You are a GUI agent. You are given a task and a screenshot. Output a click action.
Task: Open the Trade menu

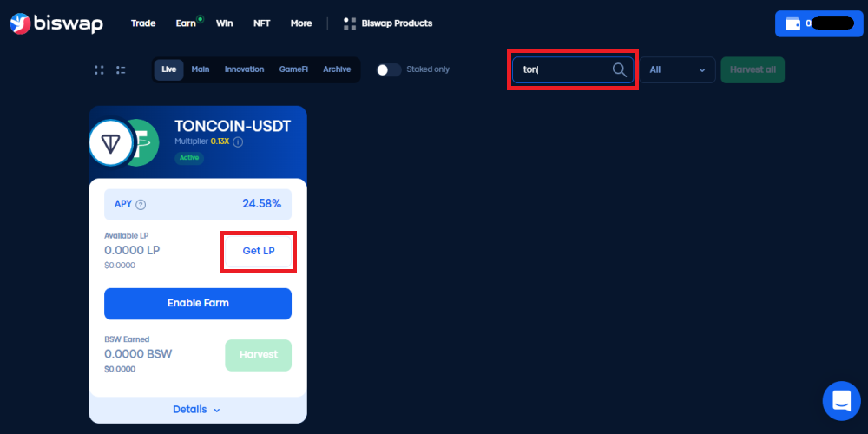point(143,23)
